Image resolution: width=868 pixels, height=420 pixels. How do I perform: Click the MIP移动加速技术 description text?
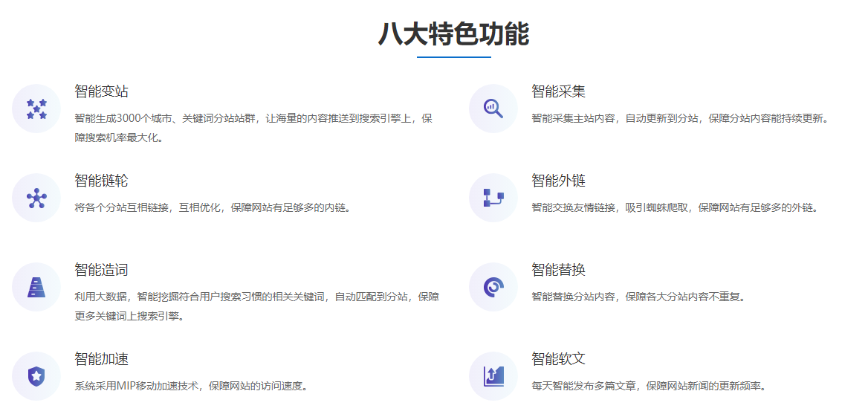(x=191, y=386)
